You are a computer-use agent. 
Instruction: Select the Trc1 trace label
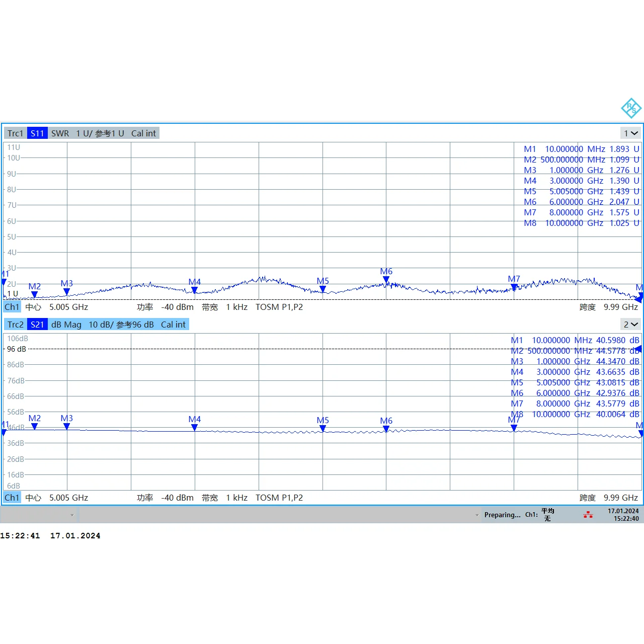tap(15, 133)
